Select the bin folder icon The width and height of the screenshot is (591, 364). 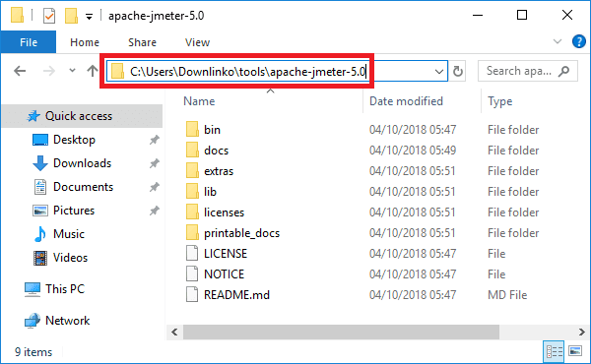[x=192, y=129]
